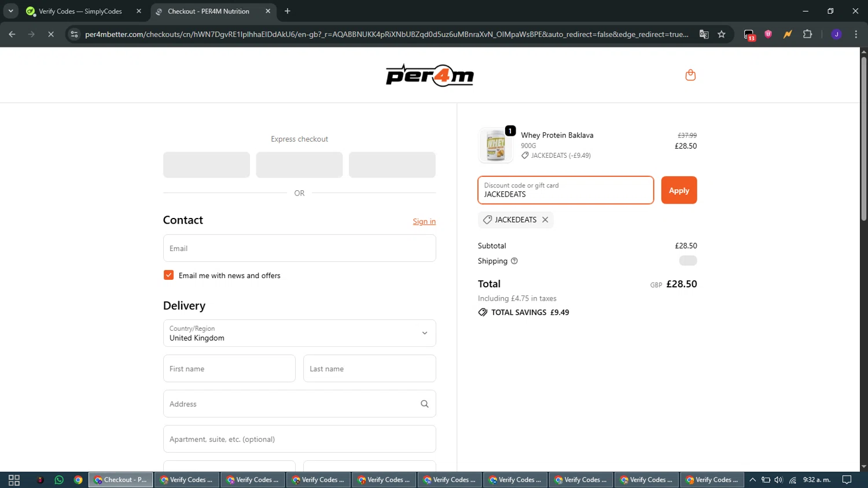Bookmark this page with the star icon
This screenshot has width=868, height=488.
(722, 35)
